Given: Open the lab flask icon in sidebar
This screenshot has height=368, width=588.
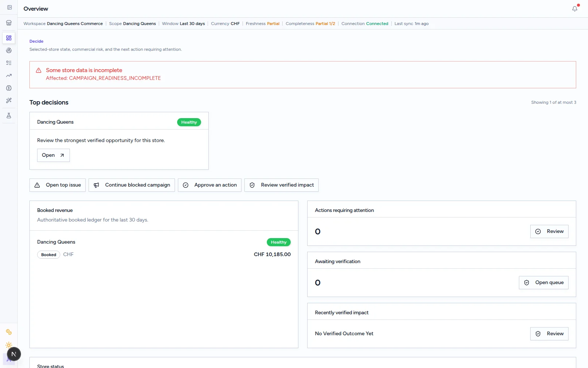Looking at the screenshot, I should click(9, 116).
